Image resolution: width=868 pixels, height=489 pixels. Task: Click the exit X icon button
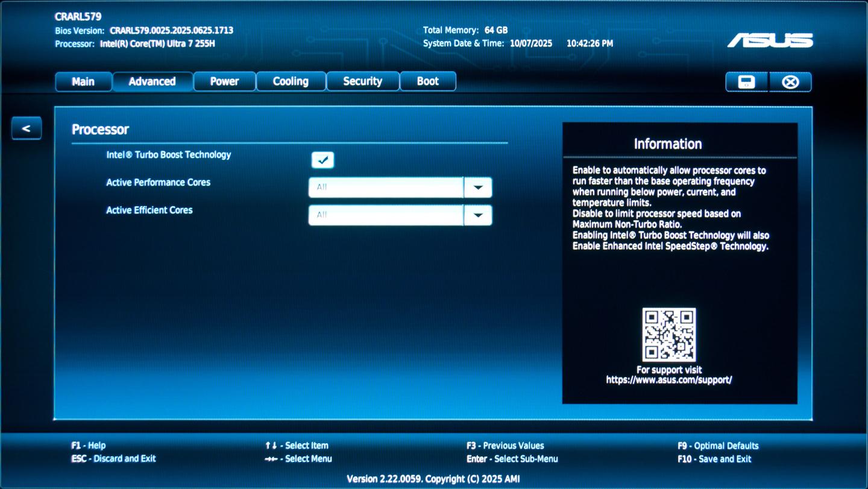[790, 82]
